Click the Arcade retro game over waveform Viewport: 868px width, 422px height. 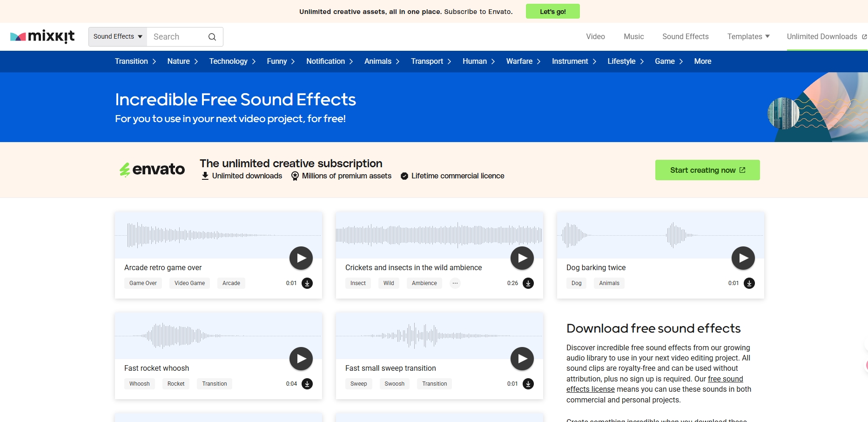pyautogui.click(x=218, y=235)
